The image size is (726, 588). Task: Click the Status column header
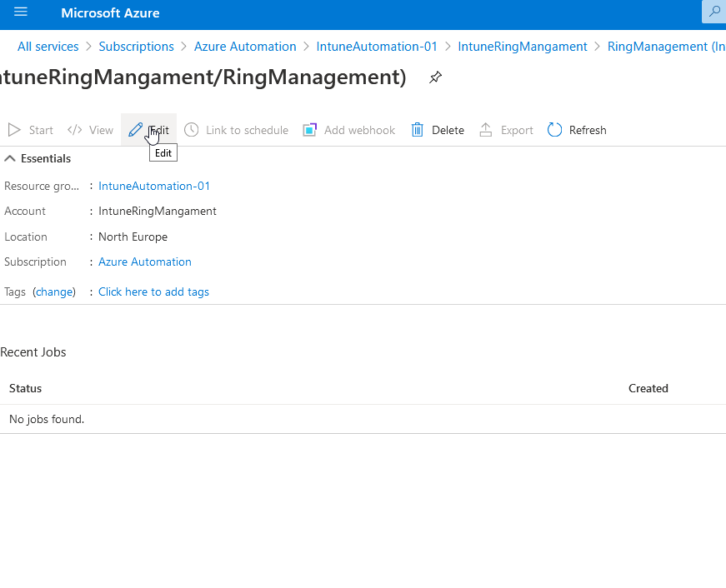pos(26,389)
